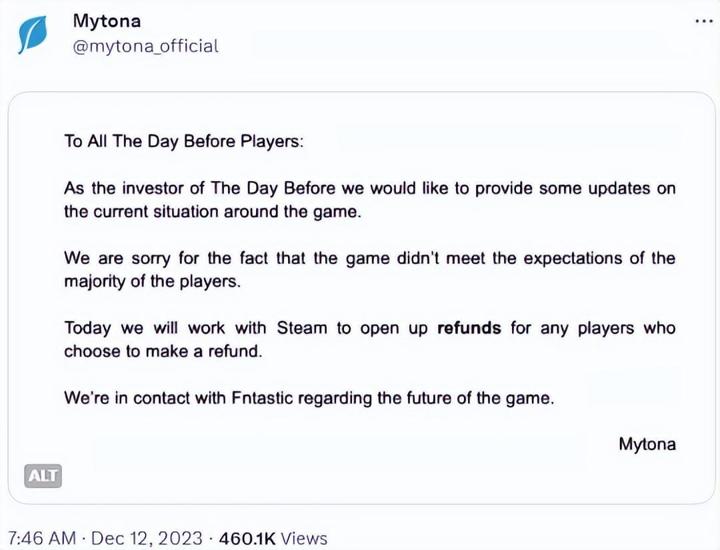Click the sentence starting 'We are sorry'
The width and height of the screenshot is (720, 550).
(369, 258)
